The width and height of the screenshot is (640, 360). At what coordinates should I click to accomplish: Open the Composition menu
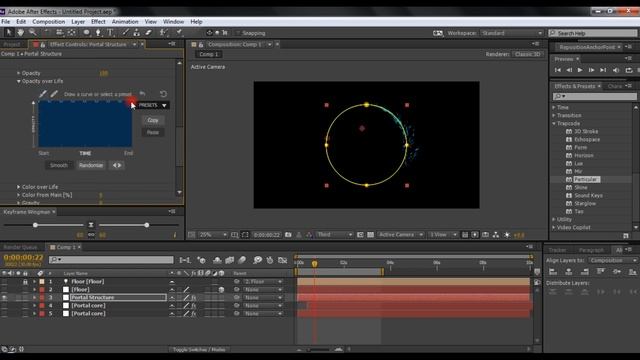pos(49,22)
